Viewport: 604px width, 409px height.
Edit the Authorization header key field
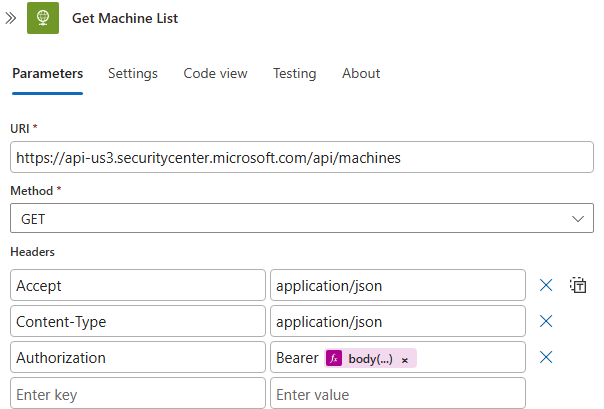coord(137,358)
